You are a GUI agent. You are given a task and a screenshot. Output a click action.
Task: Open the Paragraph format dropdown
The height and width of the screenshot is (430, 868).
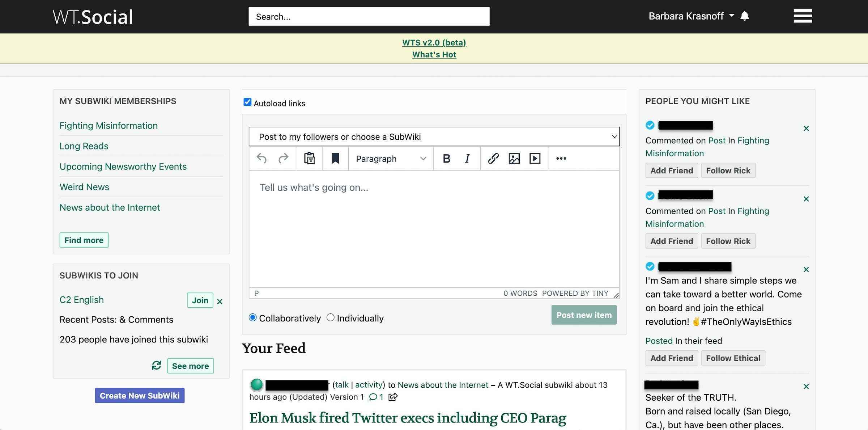point(391,159)
